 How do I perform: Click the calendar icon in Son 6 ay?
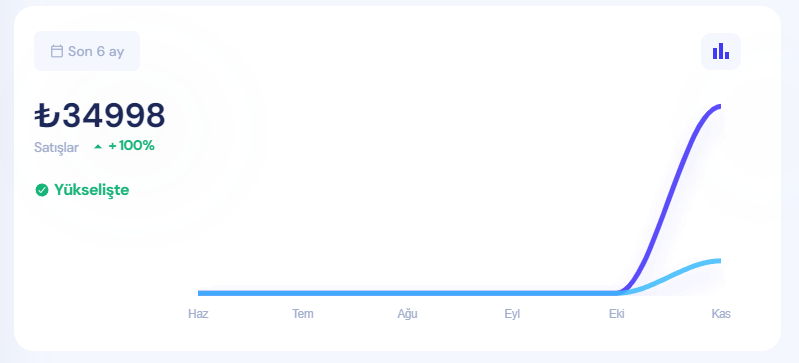tap(57, 51)
